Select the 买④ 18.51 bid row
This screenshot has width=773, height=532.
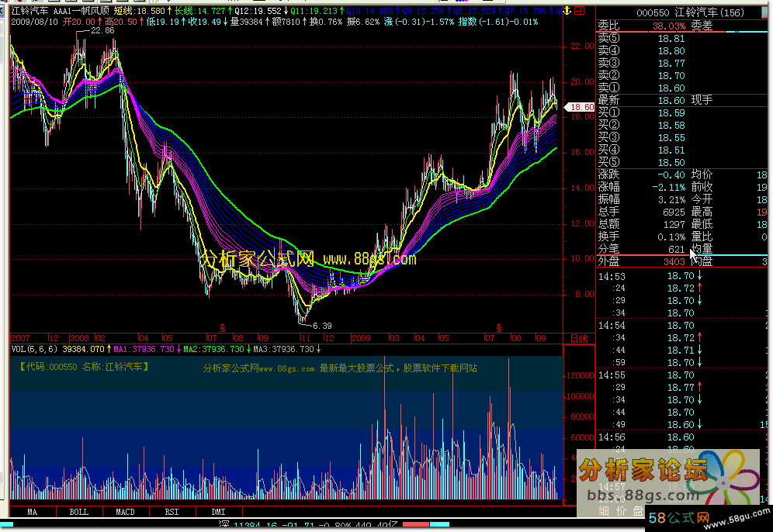click(x=682, y=150)
